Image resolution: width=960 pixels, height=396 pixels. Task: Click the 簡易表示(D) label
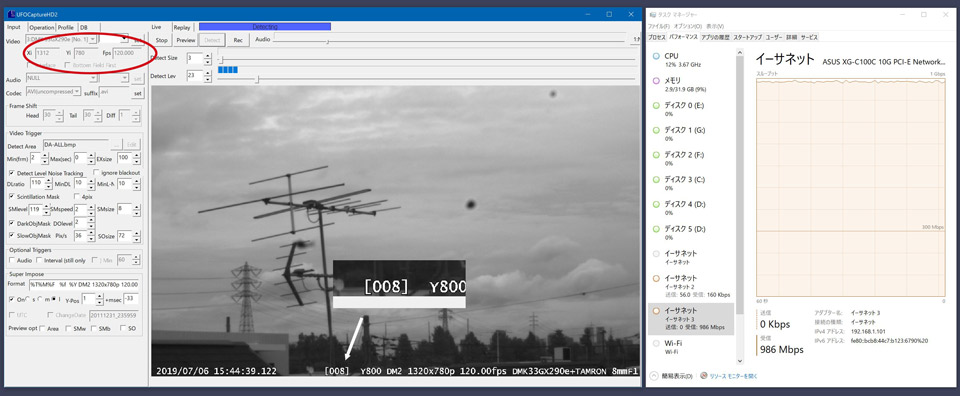click(x=678, y=375)
